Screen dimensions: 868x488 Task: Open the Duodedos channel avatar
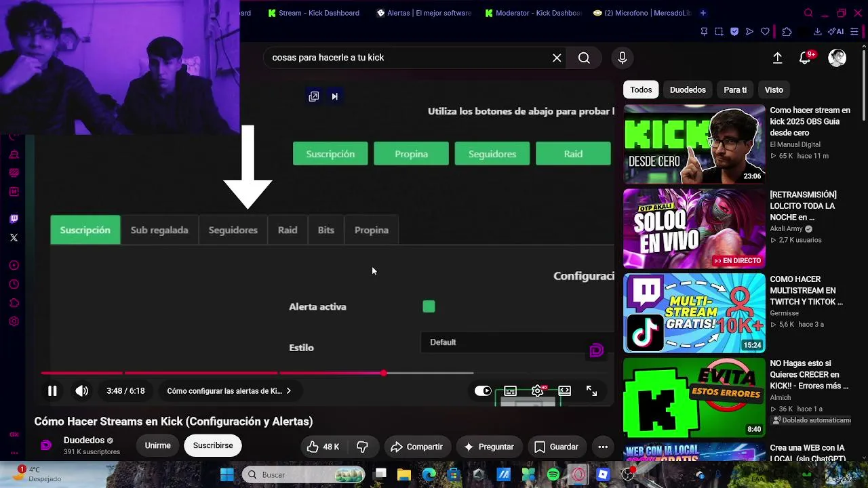46,445
